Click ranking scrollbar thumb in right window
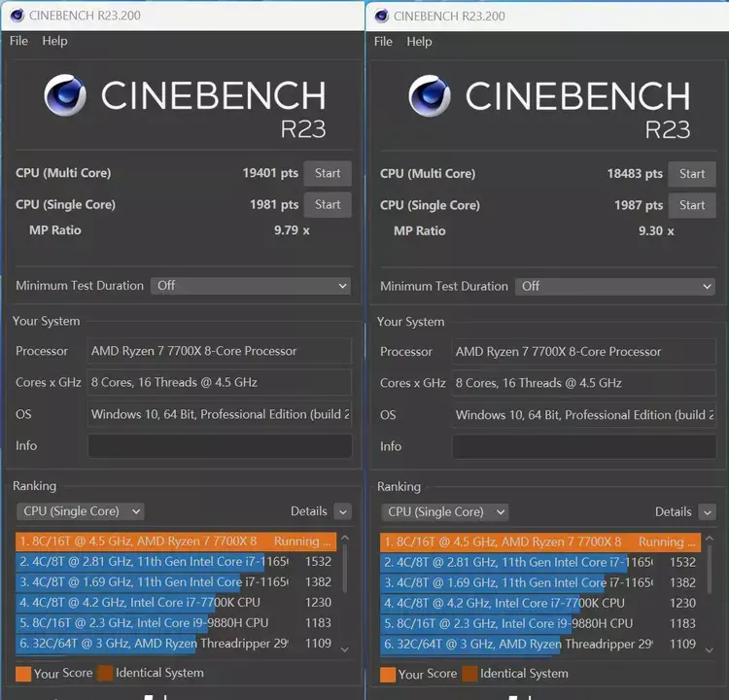Screen dimensions: 729x700 (x=709, y=571)
